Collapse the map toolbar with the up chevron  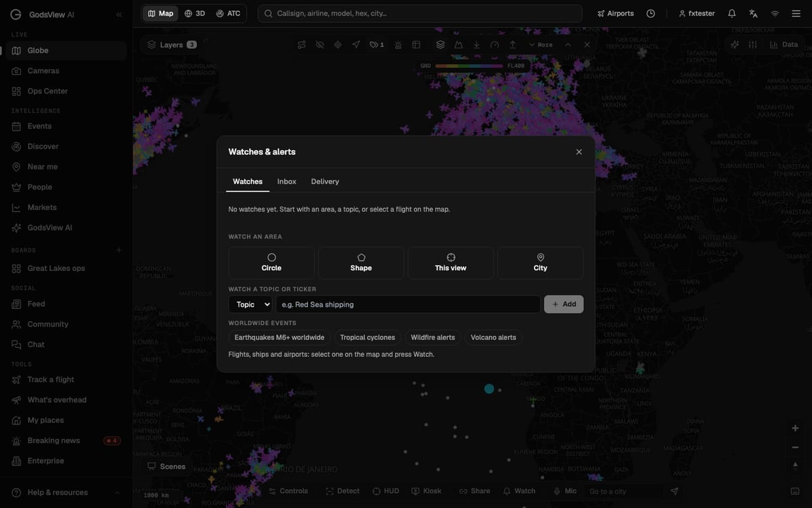[x=568, y=45]
